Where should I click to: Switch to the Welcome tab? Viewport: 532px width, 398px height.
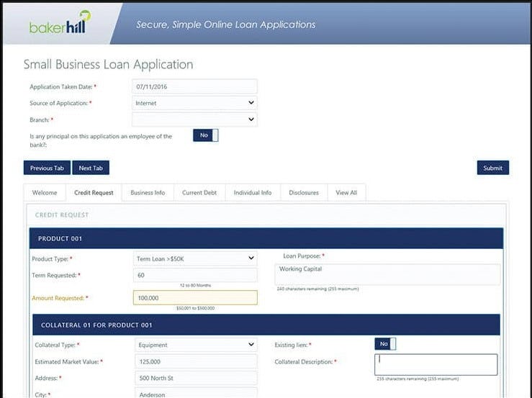click(x=45, y=193)
